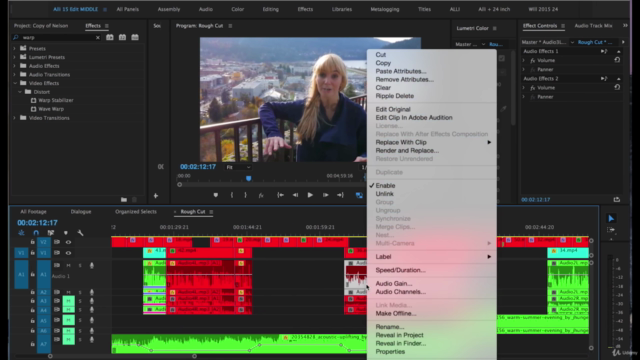This screenshot has width=640, height=360.
Task: Switch to the Audio workspace
Action: [206, 9]
